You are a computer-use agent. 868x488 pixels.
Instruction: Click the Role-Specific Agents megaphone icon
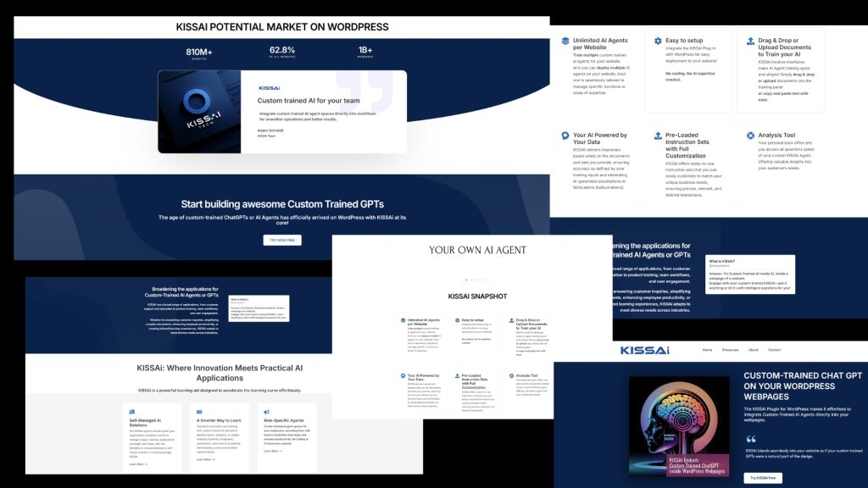pyautogui.click(x=267, y=410)
